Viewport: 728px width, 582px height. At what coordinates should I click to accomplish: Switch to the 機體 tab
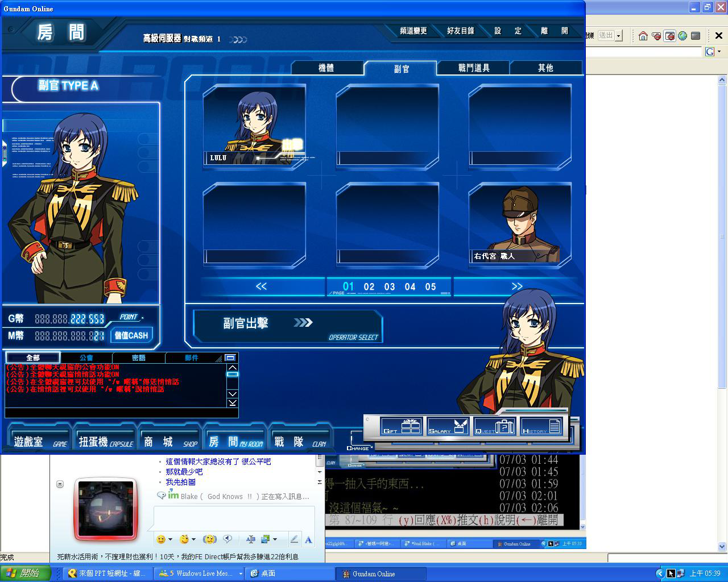[x=326, y=68]
